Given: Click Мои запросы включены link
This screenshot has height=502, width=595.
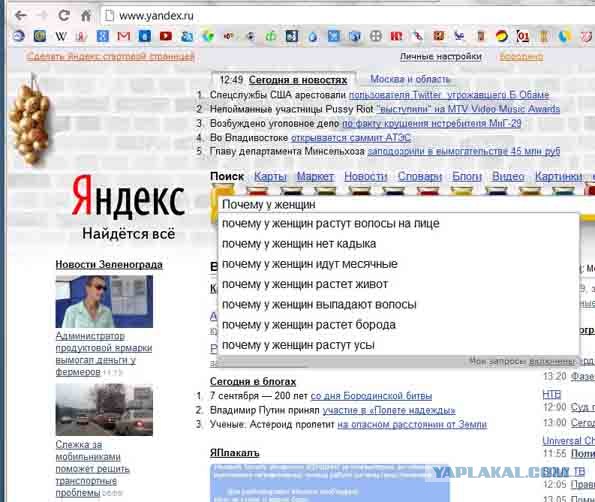Looking at the screenshot, I should pos(523,361).
